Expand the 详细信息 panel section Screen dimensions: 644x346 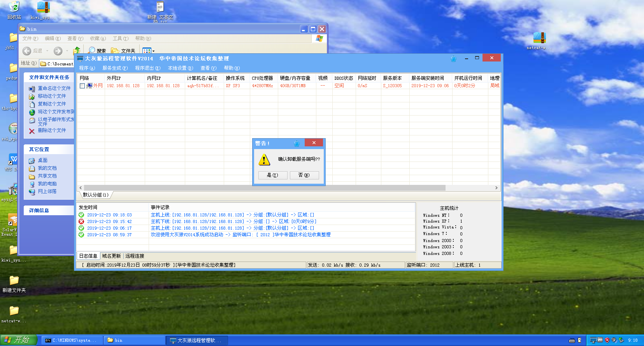click(x=49, y=211)
